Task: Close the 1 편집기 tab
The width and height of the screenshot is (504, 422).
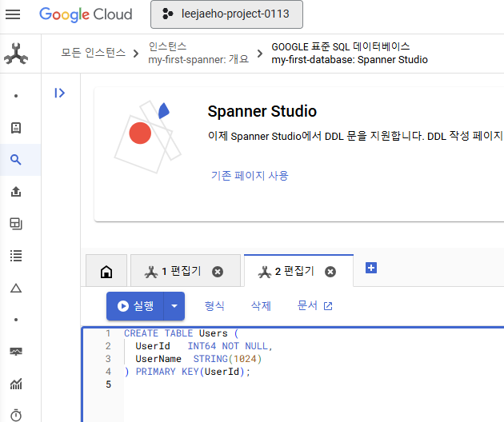Action: (x=218, y=272)
